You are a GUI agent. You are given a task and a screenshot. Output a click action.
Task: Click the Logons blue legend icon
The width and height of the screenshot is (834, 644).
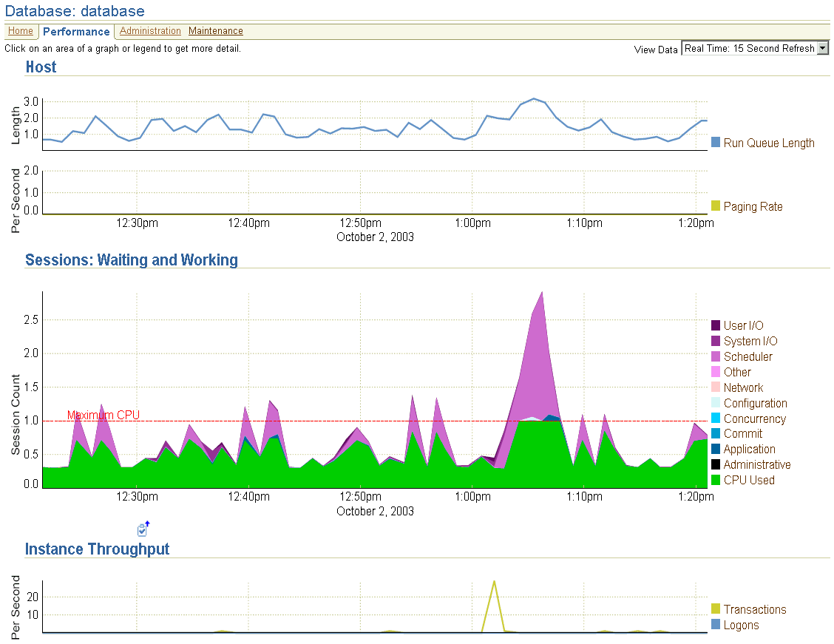[714, 625]
